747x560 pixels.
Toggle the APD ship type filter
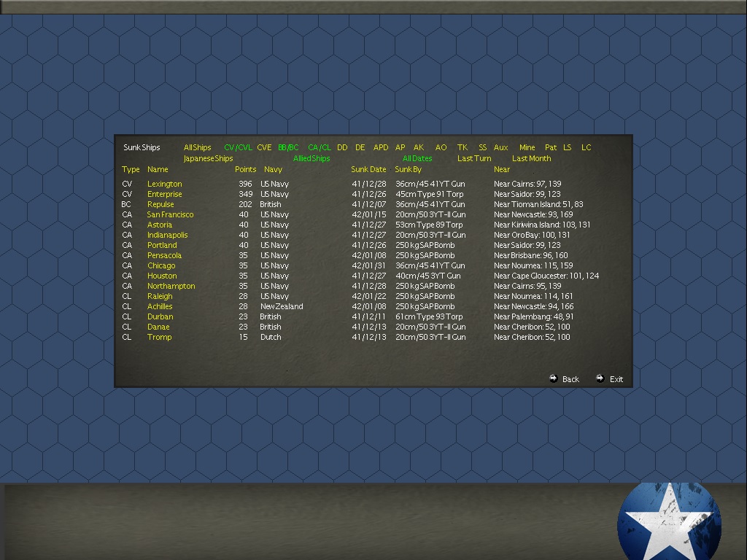381,147
